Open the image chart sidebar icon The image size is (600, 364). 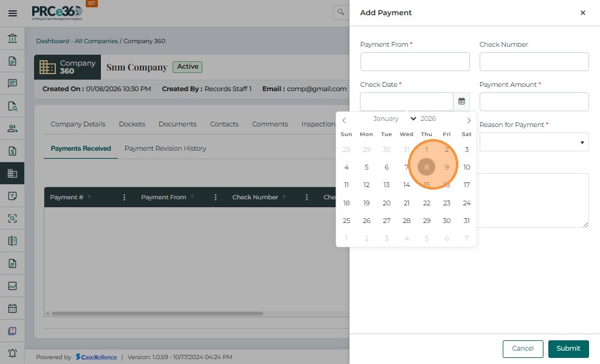click(x=12, y=286)
